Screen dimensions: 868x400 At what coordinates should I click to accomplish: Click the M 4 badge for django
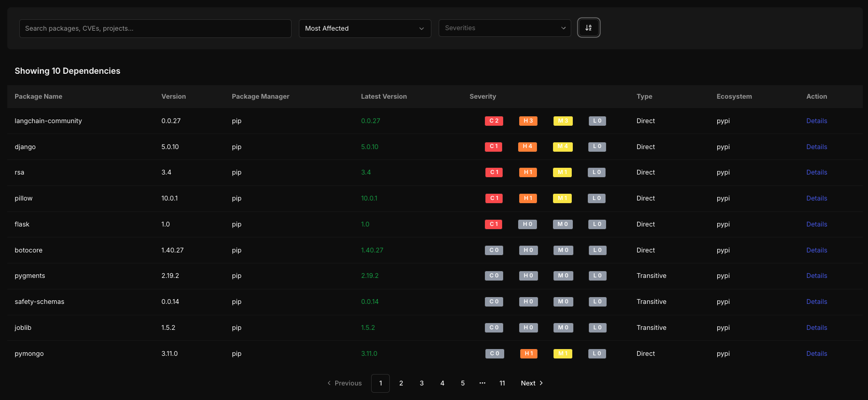[x=563, y=146]
